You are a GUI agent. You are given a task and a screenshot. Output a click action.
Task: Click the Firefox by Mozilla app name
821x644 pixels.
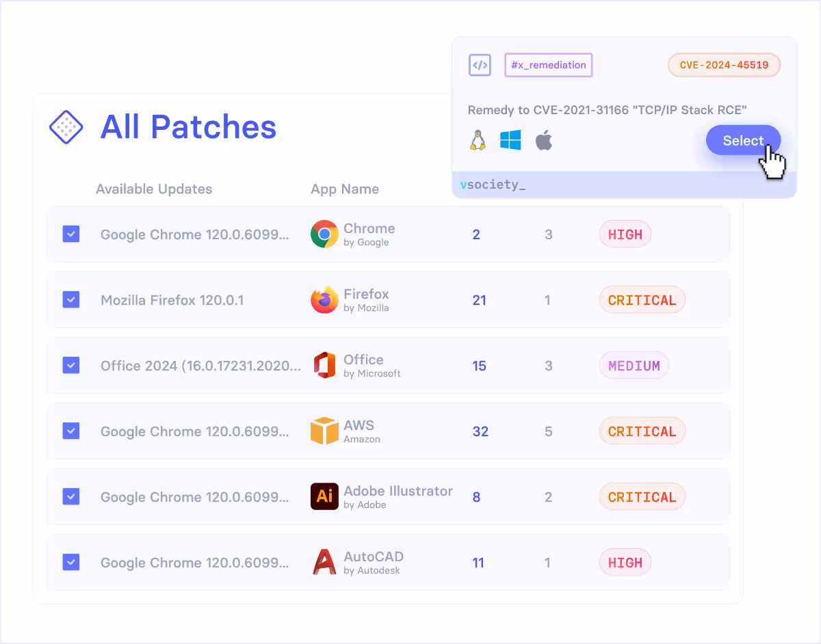tap(366, 299)
